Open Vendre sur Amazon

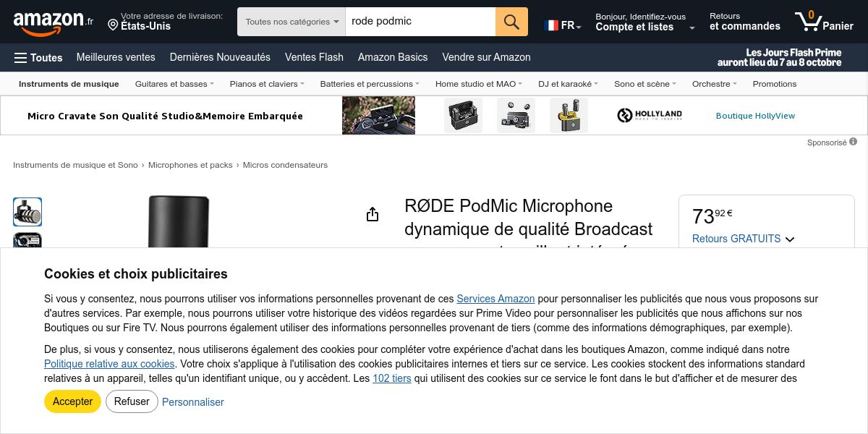tap(486, 57)
